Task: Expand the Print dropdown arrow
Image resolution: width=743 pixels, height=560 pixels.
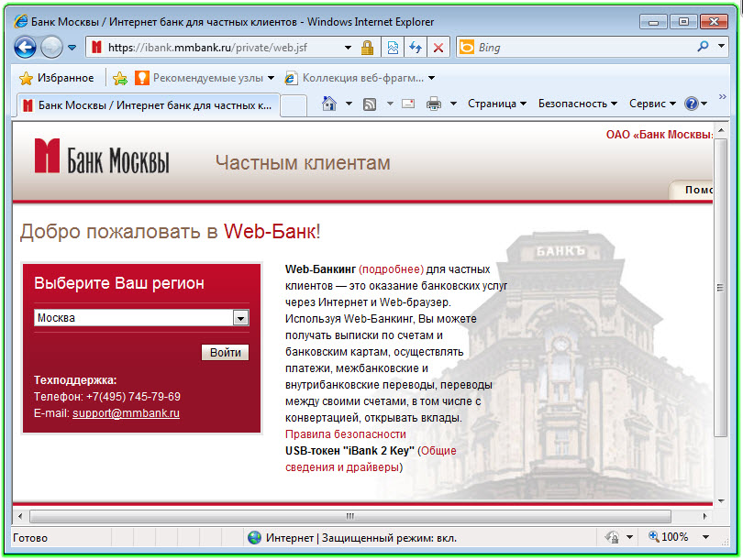Action: pyautogui.click(x=453, y=104)
